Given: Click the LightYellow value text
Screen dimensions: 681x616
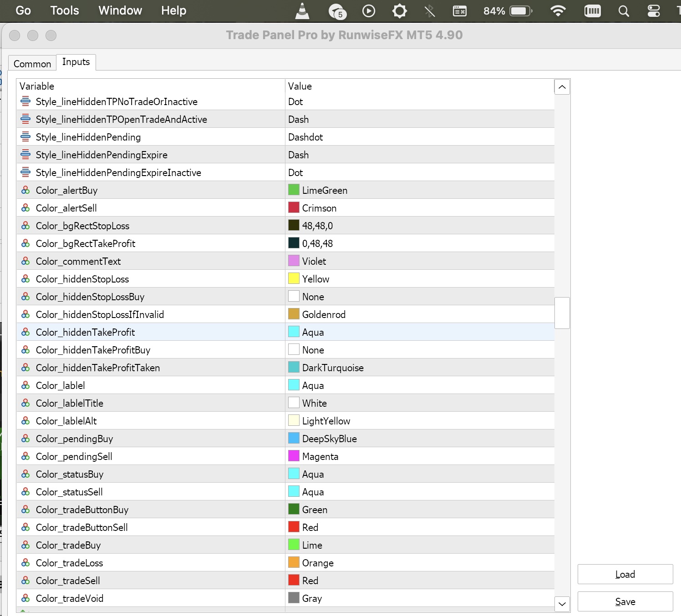Looking at the screenshot, I should [326, 421].
